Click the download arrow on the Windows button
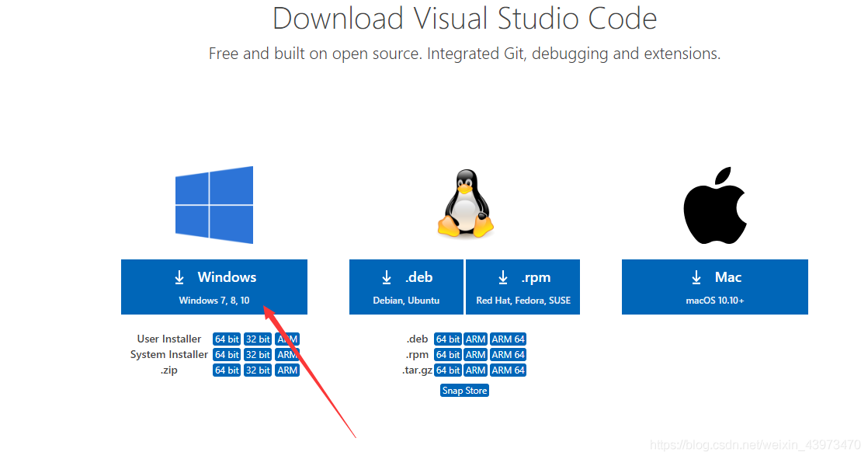This screenshot has width=868, height=459. (179, 277)
